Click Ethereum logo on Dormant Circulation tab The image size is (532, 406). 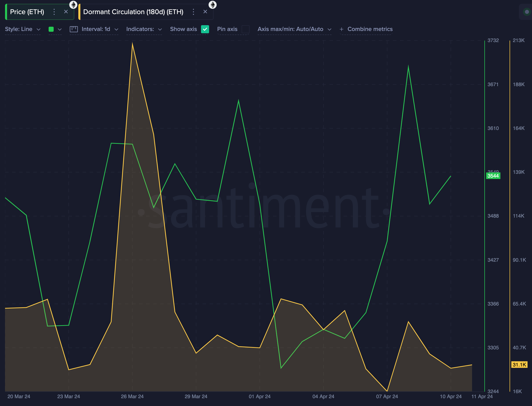coord(213,5)
